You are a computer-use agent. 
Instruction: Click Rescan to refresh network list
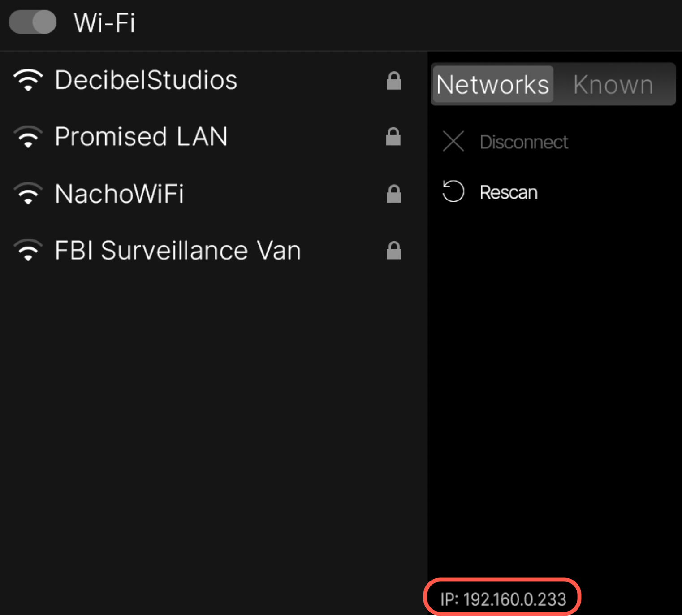point(508,192)
